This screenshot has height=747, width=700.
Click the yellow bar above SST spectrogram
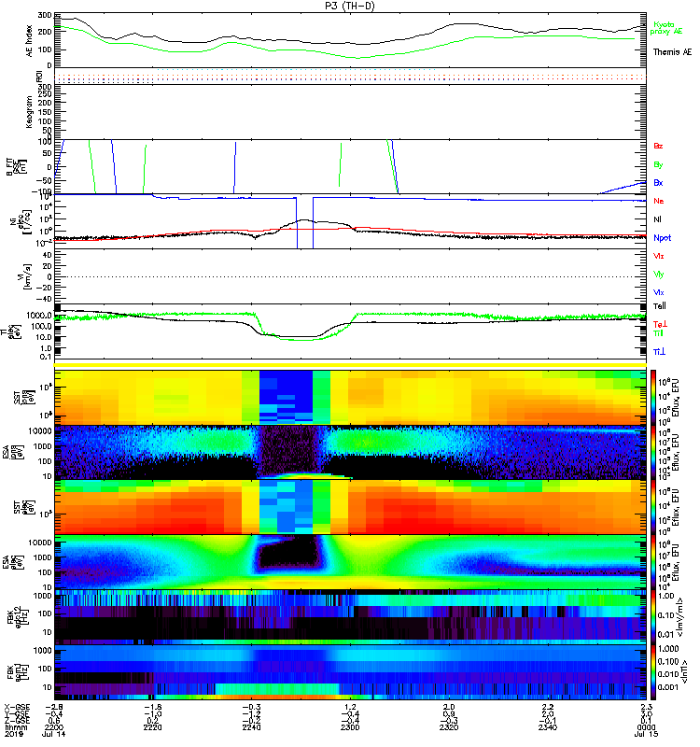tap(351, 365)
